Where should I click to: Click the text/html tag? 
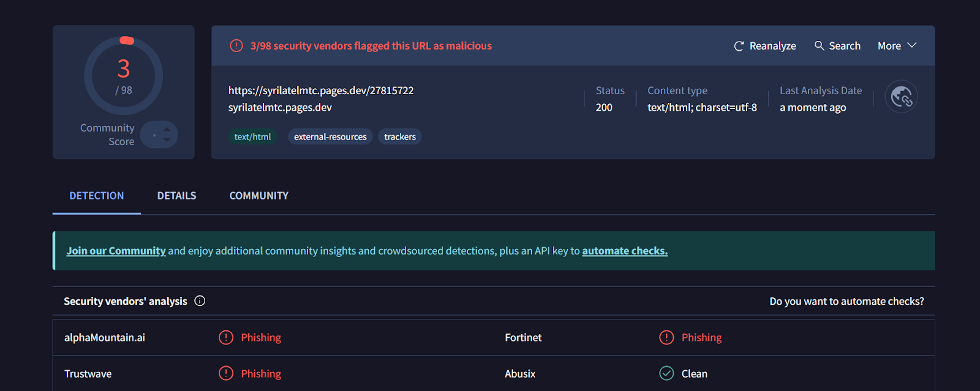point(252,137)
